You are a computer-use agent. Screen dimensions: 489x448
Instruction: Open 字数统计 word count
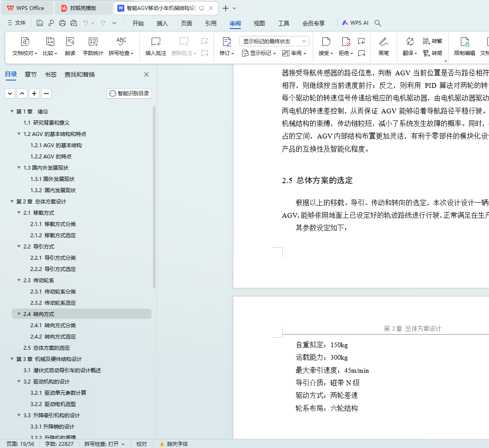[x=93, y=47]
